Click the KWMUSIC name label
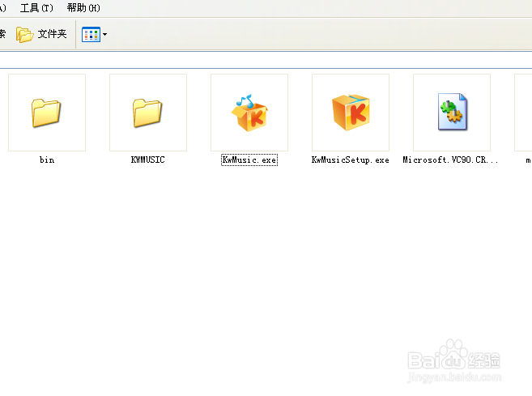The width and height of the screenshot is (532, 396). 148,160
